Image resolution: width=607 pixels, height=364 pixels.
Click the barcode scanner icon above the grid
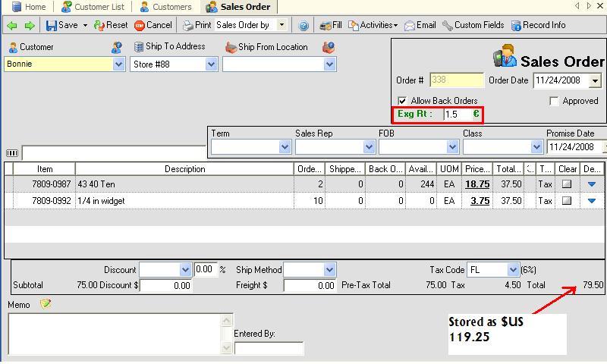click(x=11, y=153)
